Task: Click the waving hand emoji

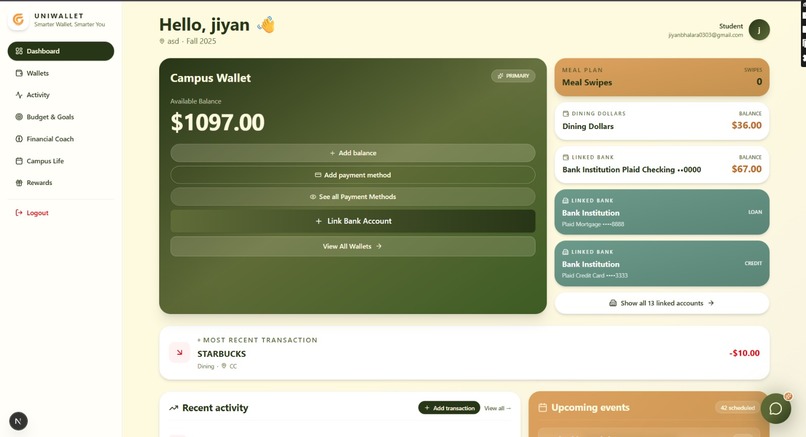Action: click(266, 25)
